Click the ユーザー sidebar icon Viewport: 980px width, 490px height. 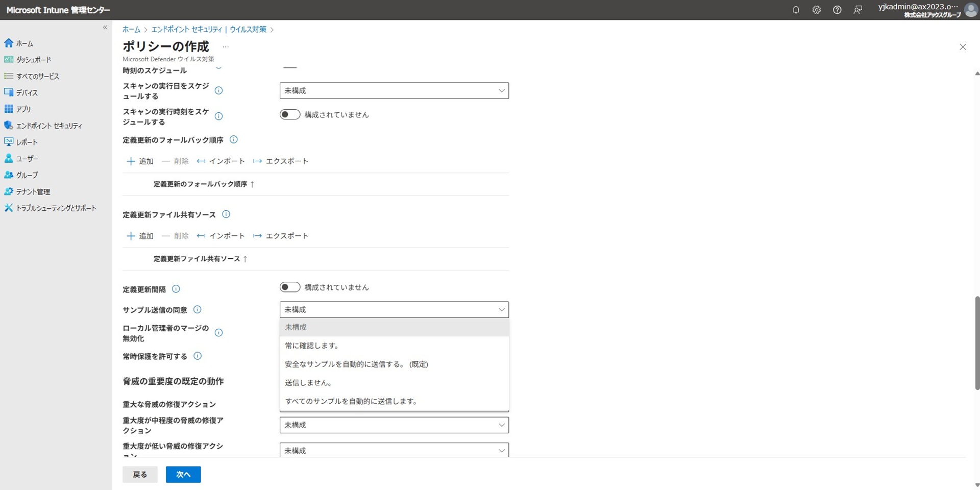click(x=8, y=158)
